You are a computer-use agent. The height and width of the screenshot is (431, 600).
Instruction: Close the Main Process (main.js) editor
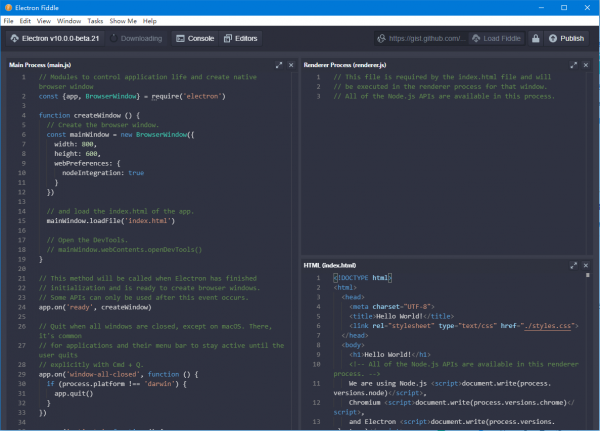[x=291, y=65]
